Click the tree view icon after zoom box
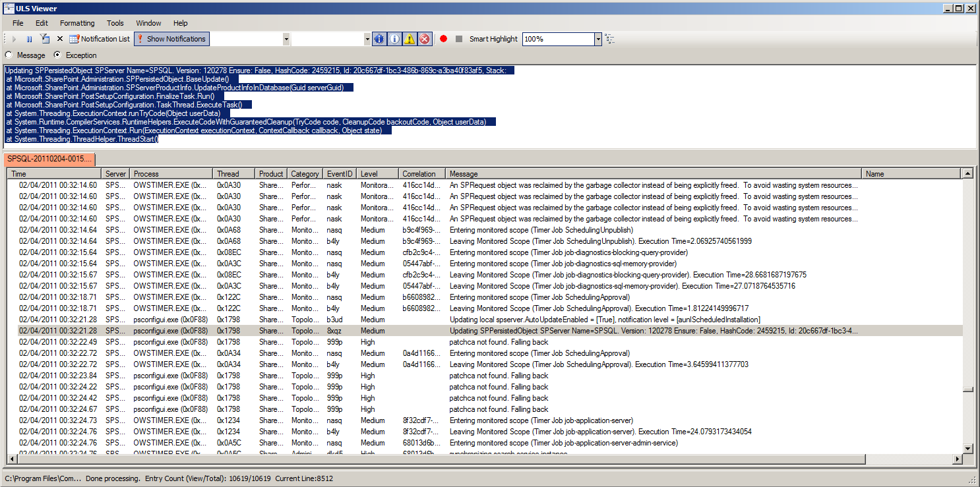Screen dimensions: 980x487 [610, 39]
